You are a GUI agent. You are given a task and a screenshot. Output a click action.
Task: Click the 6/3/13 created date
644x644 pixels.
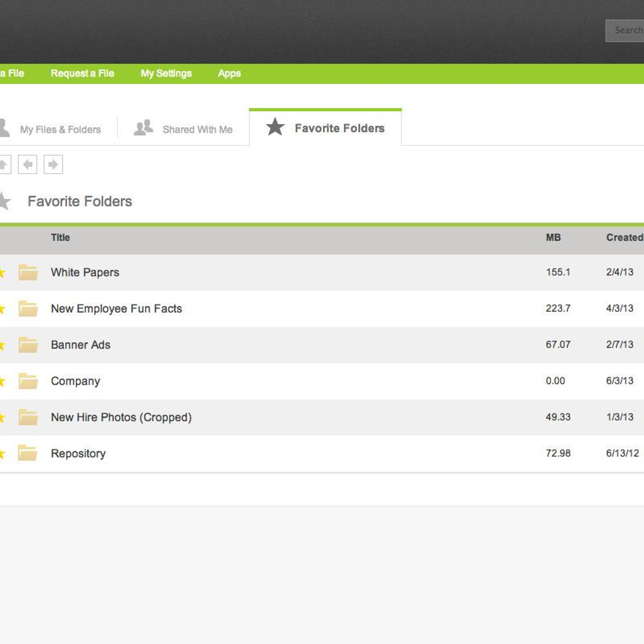click(x=620, y=381)
